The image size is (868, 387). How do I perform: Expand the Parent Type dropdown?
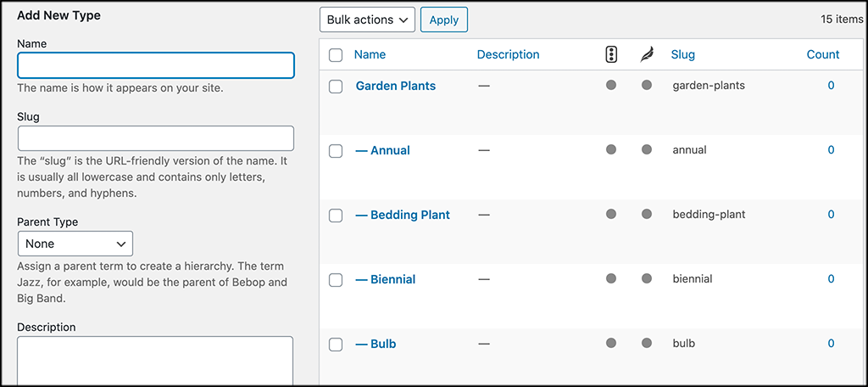[75, 244]
